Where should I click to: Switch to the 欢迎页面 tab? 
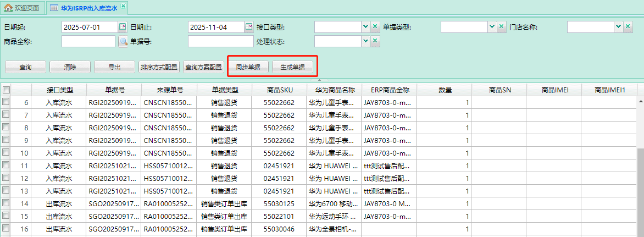tap(22, 8)
